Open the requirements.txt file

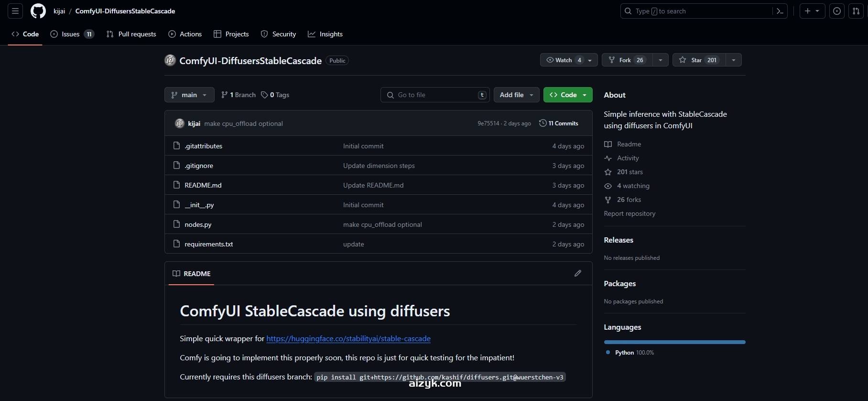click(209, 244)
